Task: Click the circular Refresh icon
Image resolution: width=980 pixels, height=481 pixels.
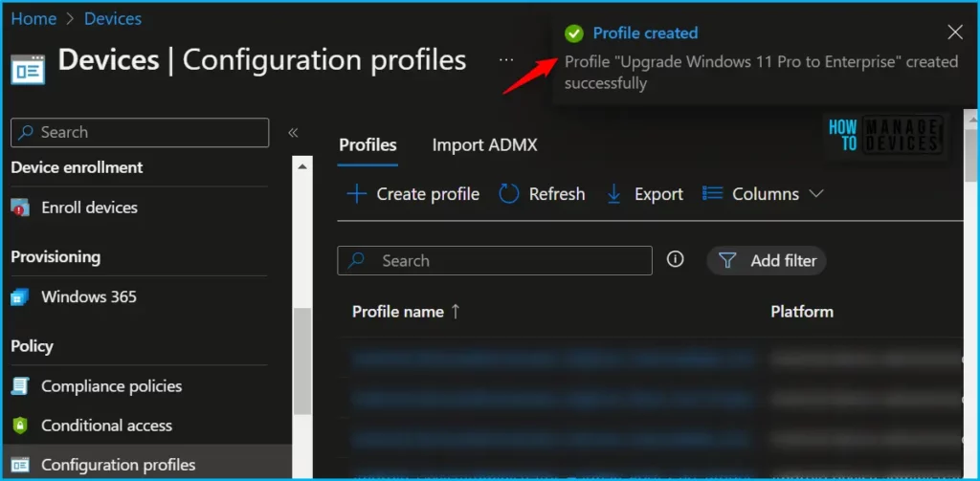Action: click(509, 194)
